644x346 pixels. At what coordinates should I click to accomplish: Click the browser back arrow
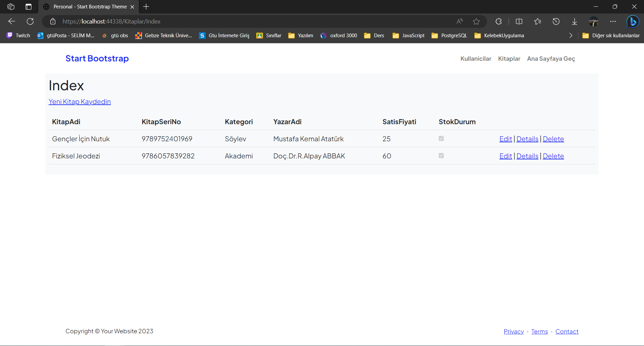point(12,21)
